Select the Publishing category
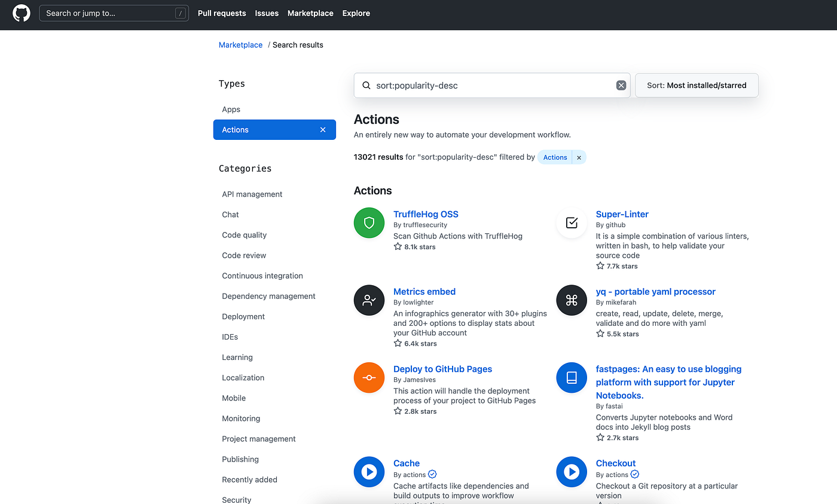The width and height of the screenshot is (837, 504). pos(240,459)
